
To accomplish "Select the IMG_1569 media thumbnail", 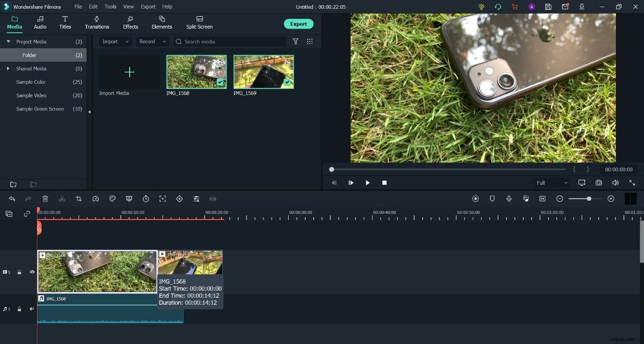I will (x=263, y=72).
